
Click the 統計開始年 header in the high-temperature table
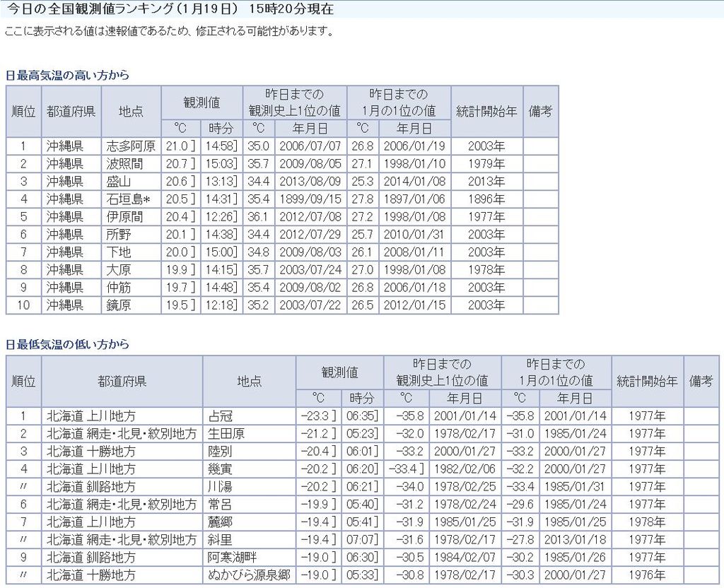click(x=486, y=112)
